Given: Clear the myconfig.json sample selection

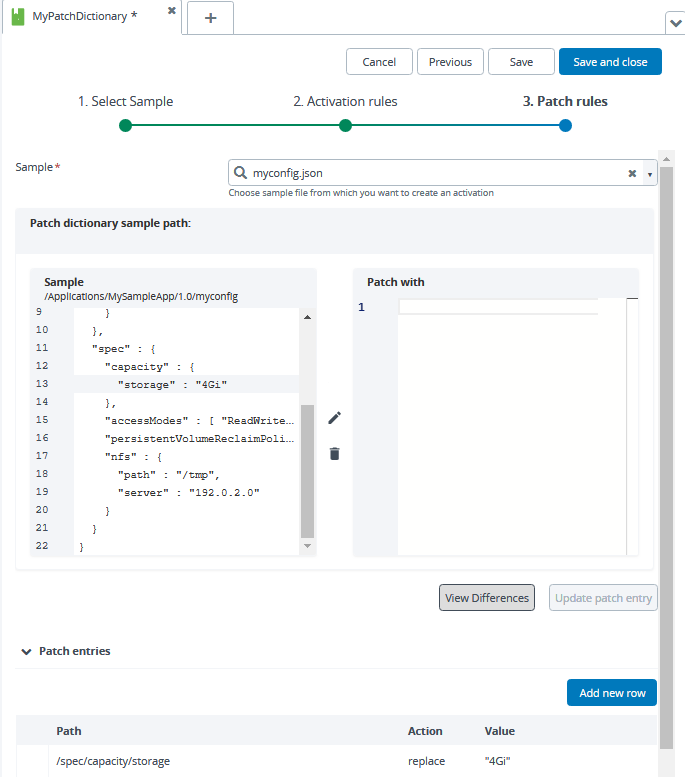Looking at the screenshot, I should point(632,173).
